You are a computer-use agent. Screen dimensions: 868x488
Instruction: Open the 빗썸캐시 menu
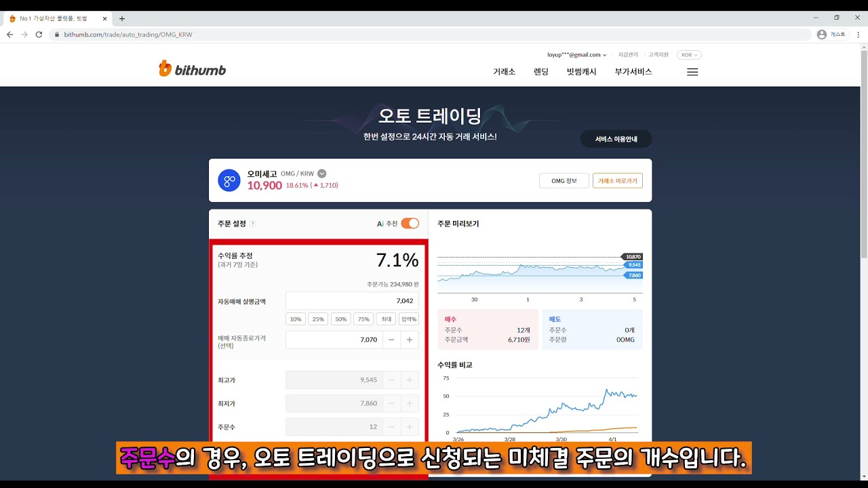(x=582, y=72)
